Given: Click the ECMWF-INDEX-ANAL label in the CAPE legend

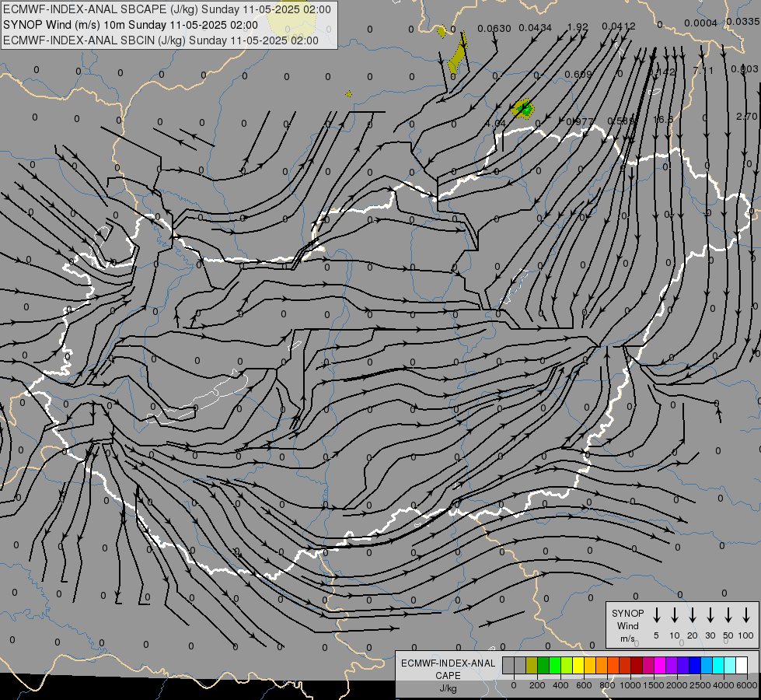Looking at the screenshot, I should 448,663.
